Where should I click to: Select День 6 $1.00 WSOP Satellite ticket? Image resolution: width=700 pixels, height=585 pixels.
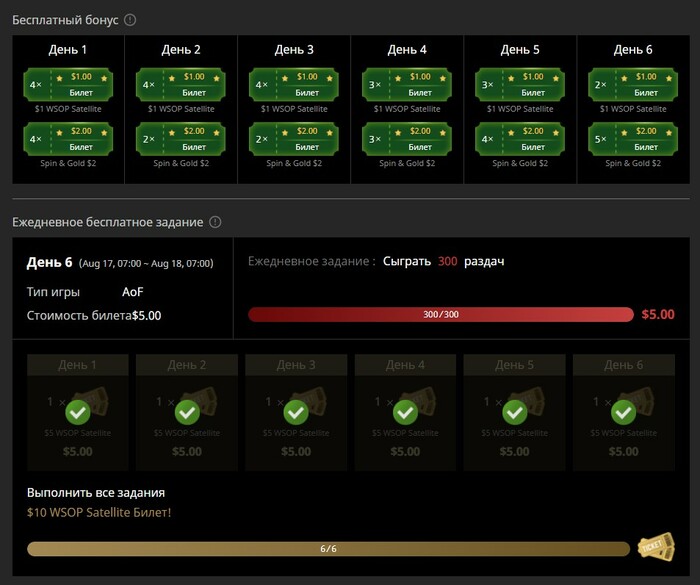click(633, 84)
